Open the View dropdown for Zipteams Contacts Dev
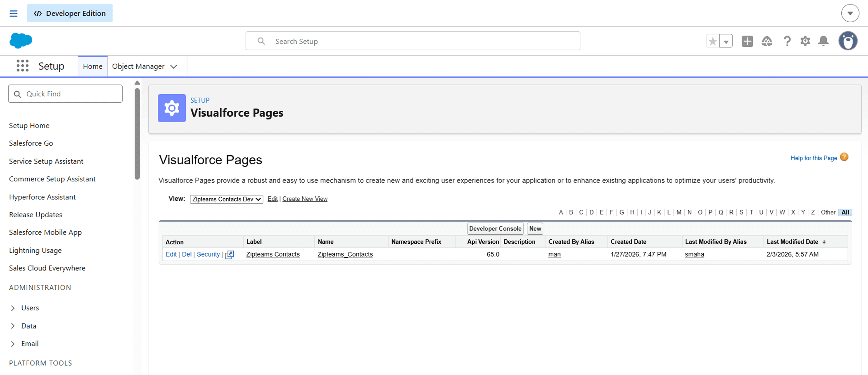 click(x=226, y=199)
